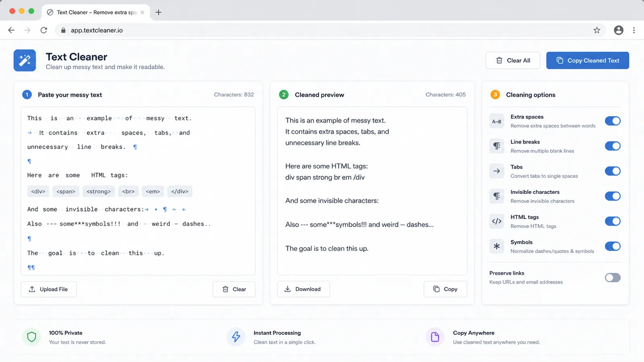Click Copy Cleaned Text button

(588, 60)
